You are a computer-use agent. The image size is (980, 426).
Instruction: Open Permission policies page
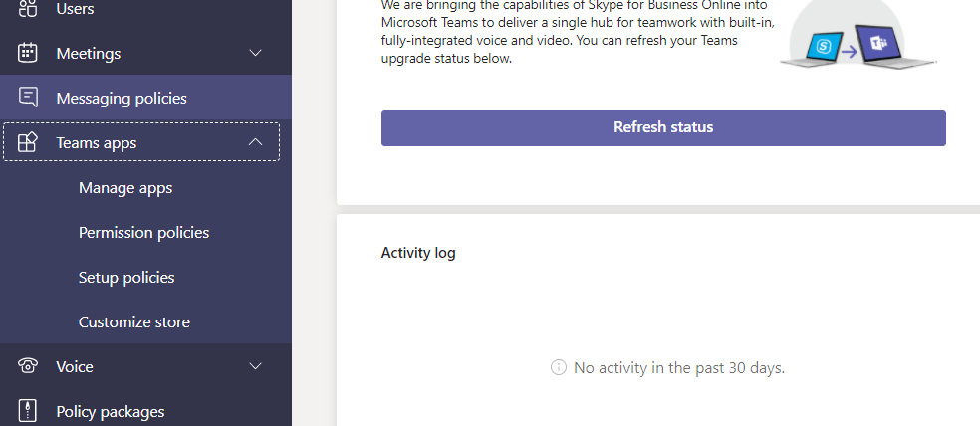pos(144,233)
